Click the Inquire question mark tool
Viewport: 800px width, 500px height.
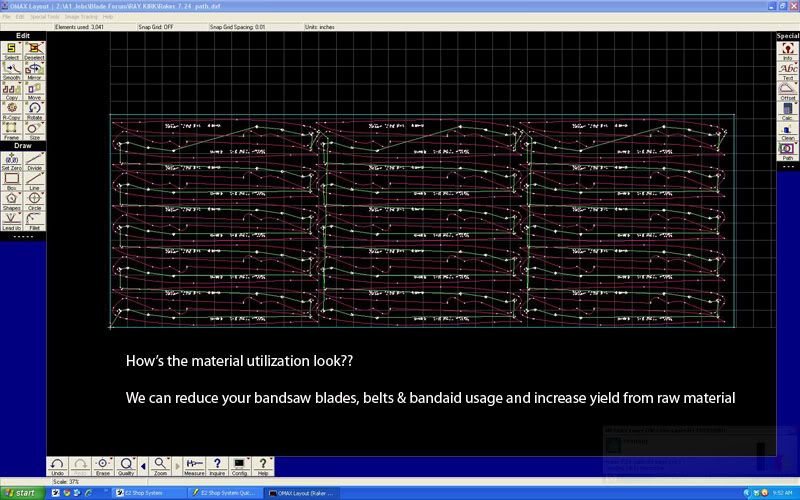(217, 466)
